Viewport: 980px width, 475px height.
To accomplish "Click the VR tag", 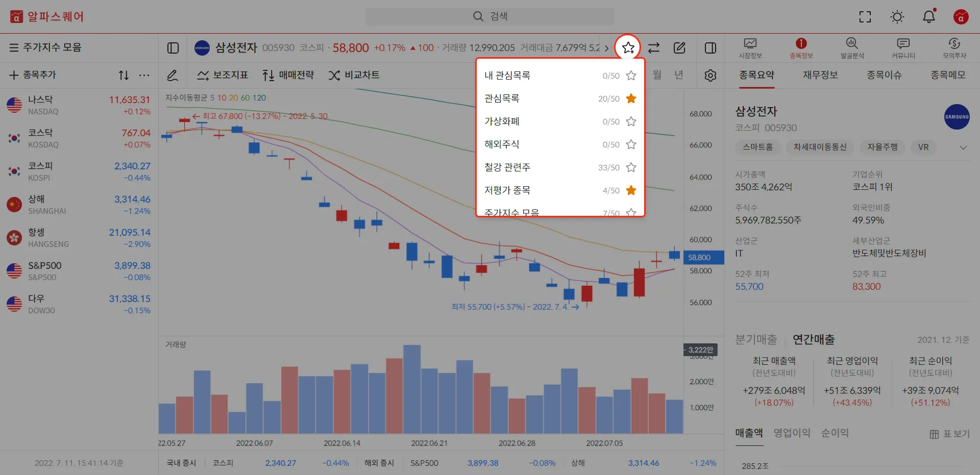I will pyautogui.click(x=923, y=147).
